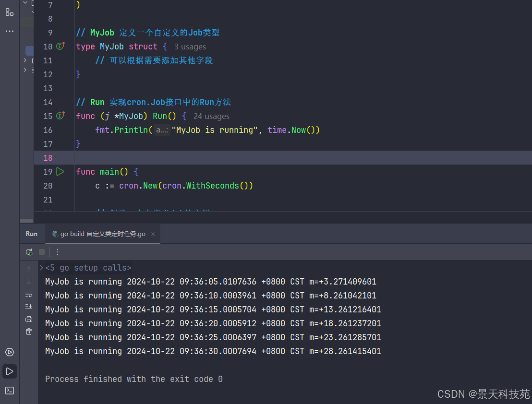Toggle soft-wrap in console output
This screenshot has height=404, width=532.
tap(29, 295)
